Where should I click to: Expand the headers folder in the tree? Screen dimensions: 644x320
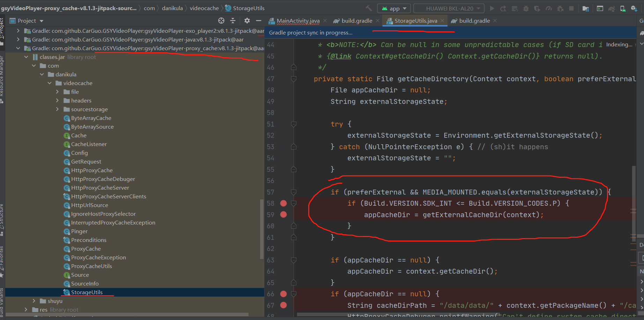(57, 100)
